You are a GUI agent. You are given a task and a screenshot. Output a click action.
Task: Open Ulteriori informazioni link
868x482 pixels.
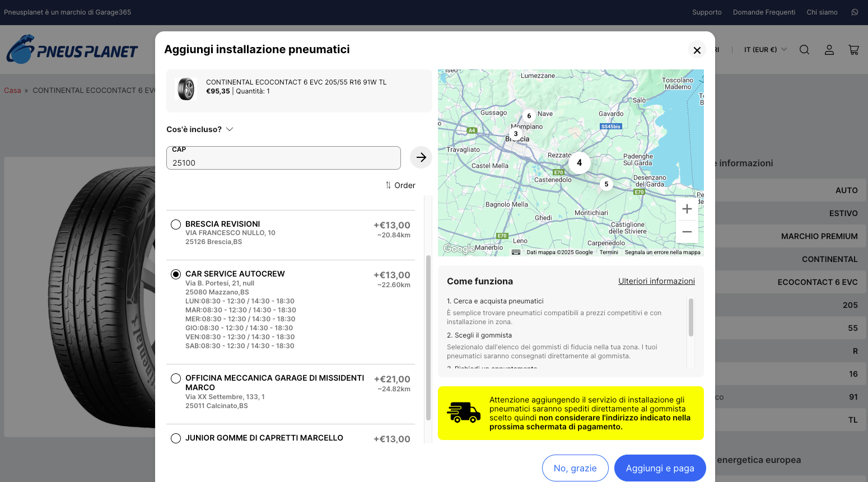point(656,281)
